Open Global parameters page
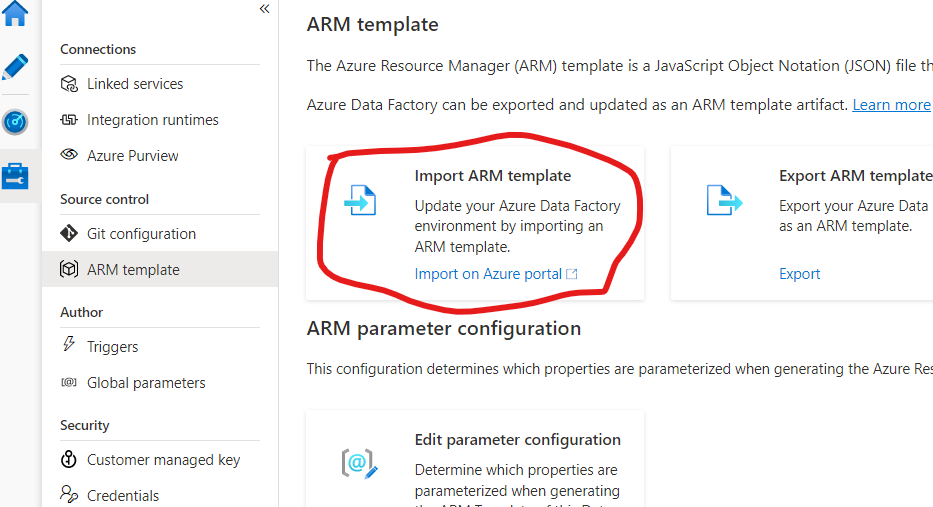Viewport: 933px width, 507px height. [x=146, y=383]
